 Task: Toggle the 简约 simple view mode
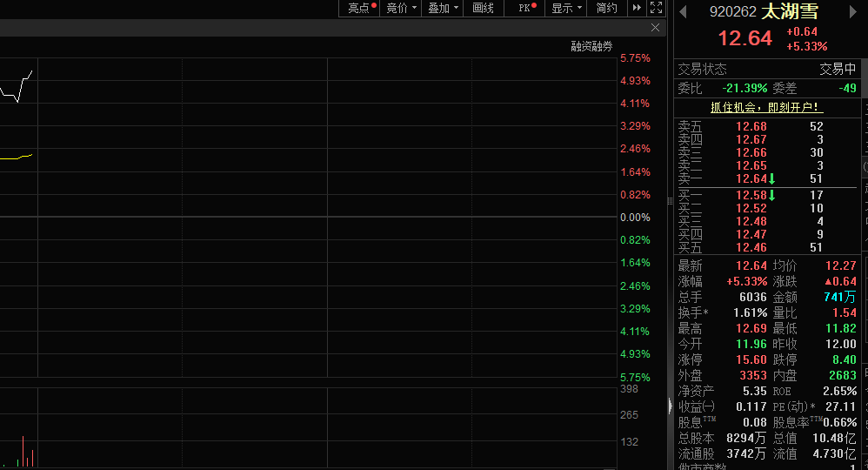(x=607, y=8)
